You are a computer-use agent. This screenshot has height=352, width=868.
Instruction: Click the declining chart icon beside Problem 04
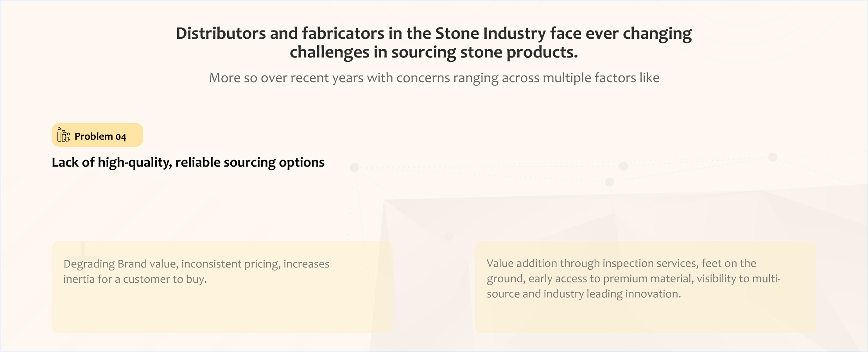coord(64,135)
